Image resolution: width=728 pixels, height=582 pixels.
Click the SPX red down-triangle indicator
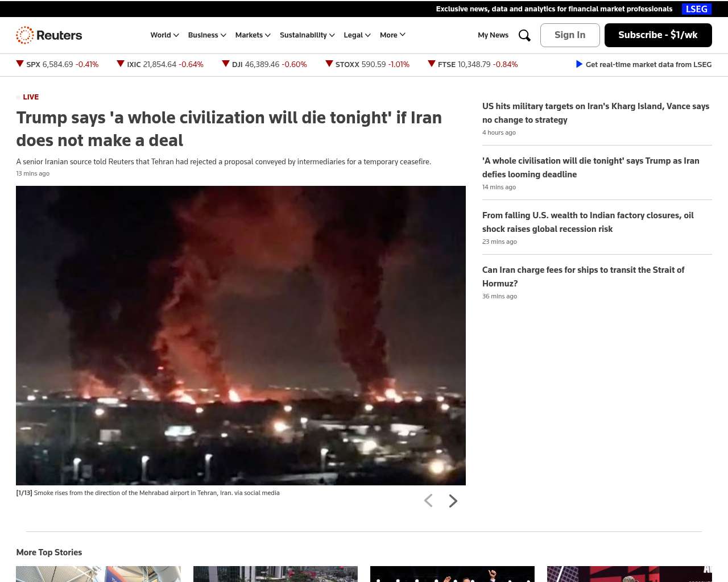point(20,64)
